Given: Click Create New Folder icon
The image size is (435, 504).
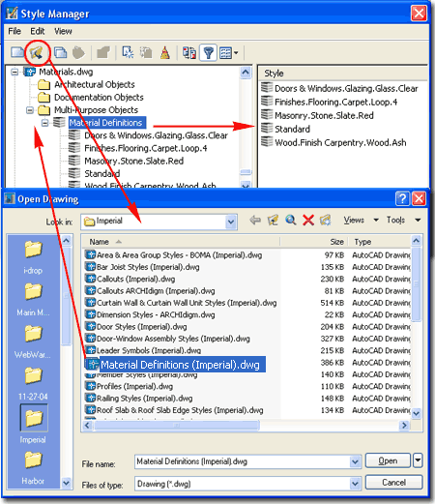Looking at the screenshot, I should [326, 221].
